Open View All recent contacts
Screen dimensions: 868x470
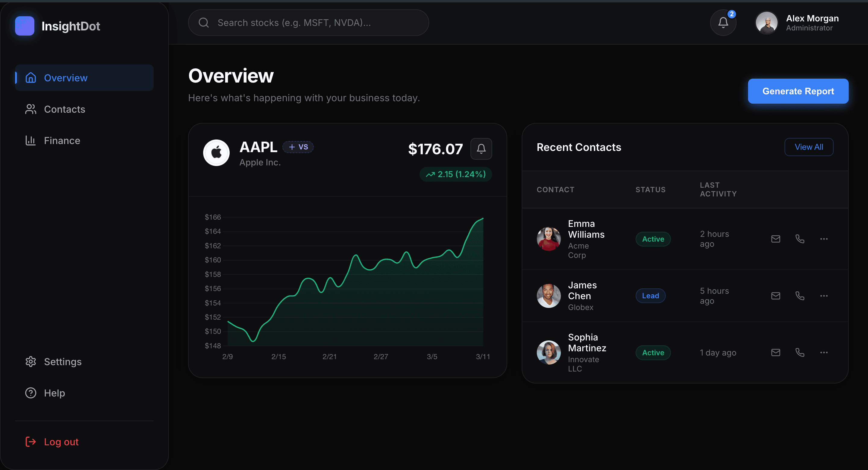point(809,147)
